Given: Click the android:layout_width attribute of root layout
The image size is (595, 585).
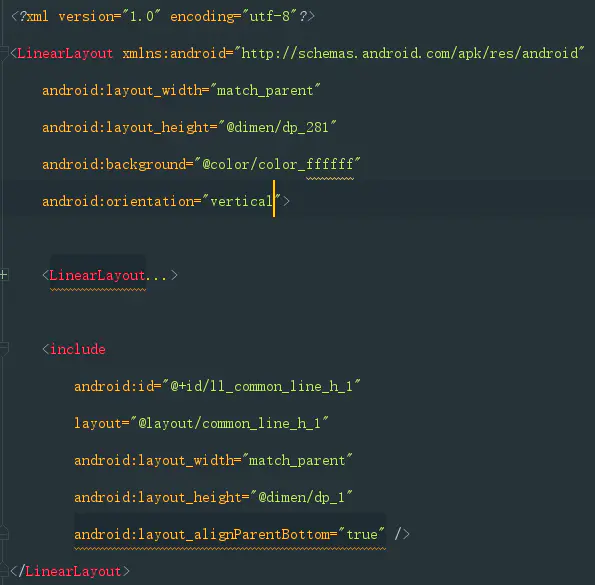Looking at the screenshot, I should coord(121,90).
